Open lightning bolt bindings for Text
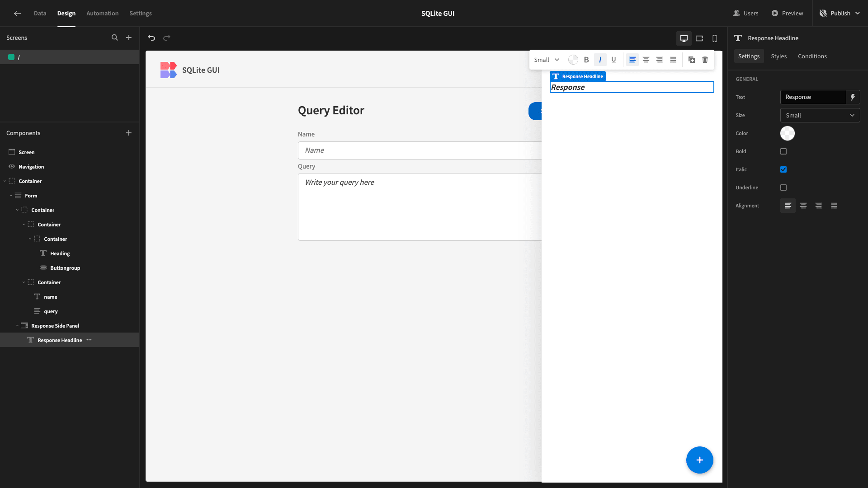This screenshot has height=488, width=868. [x=853, y=97]
